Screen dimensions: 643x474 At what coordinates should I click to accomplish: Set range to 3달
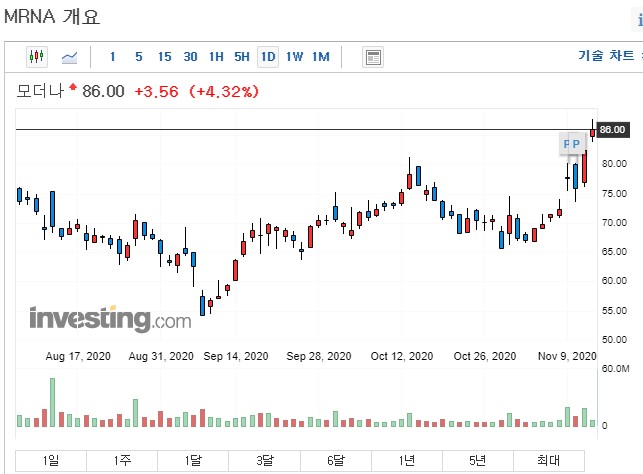coord(264,460)
